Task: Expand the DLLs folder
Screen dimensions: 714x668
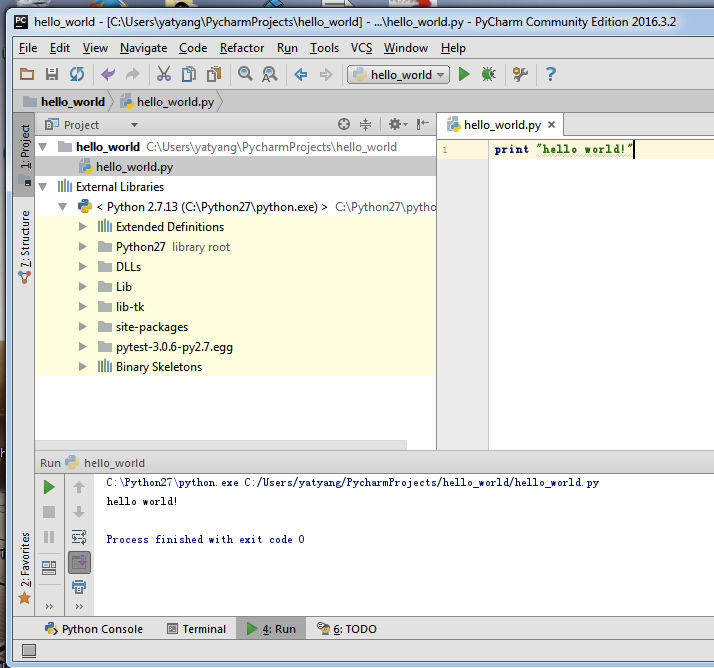Action: point(82,267)
